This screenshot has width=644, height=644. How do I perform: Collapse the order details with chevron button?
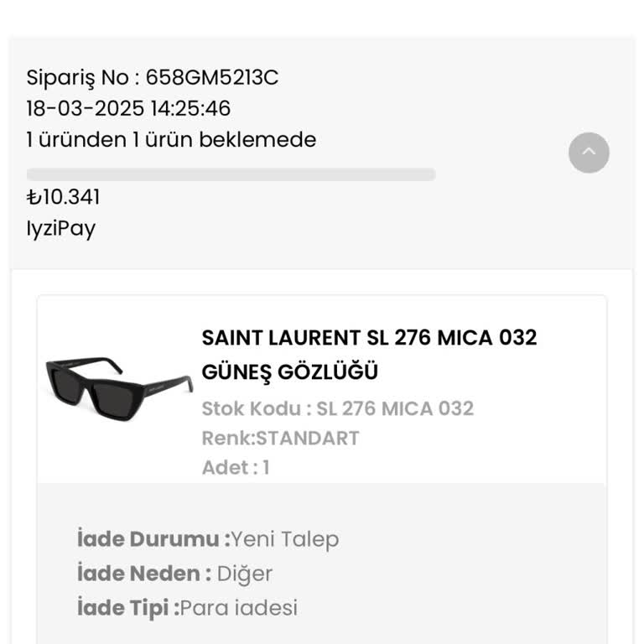pos(589,153)
